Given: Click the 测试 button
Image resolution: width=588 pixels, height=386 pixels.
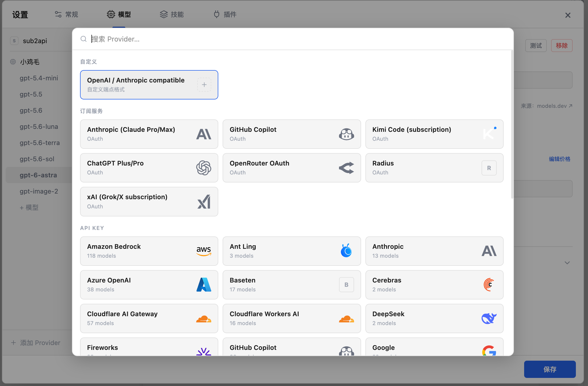Looking at the screenshot, I should click(x=536, y=46).
